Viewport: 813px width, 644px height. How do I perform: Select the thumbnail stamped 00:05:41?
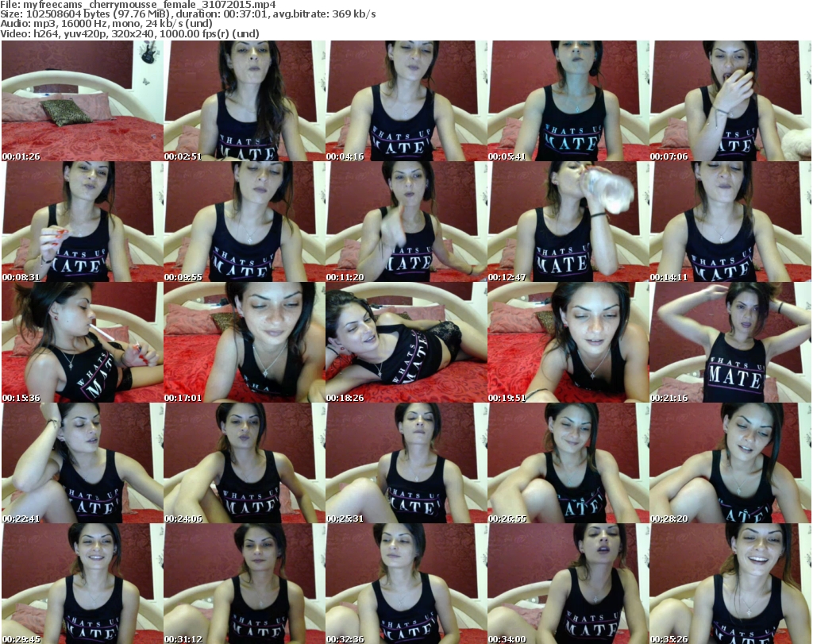click(x=568, y=101)
